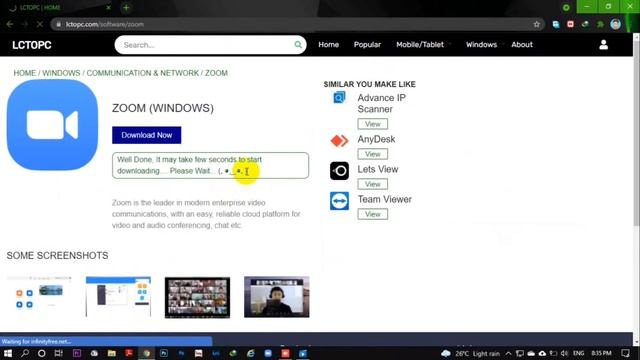640x360 pixels.
Task: Open COMMUNICATION & NETWORK breadcrumb
Action: click(142, 73)
